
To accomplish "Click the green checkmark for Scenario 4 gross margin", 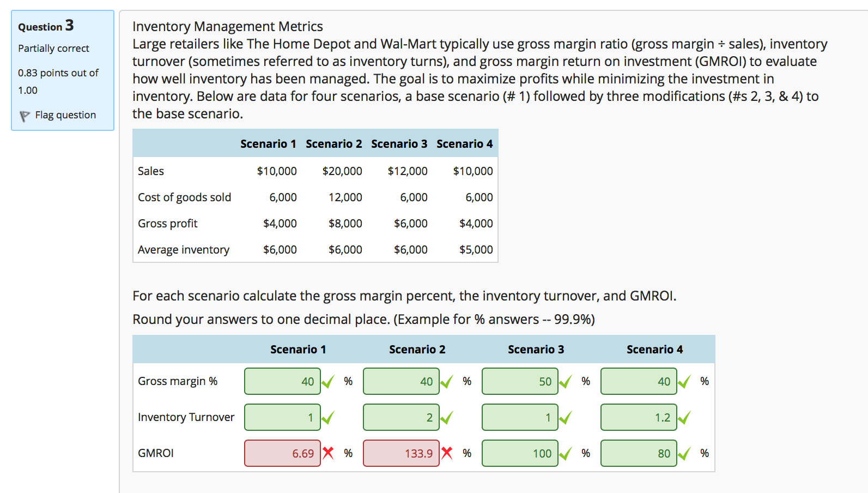I will 684,381.
